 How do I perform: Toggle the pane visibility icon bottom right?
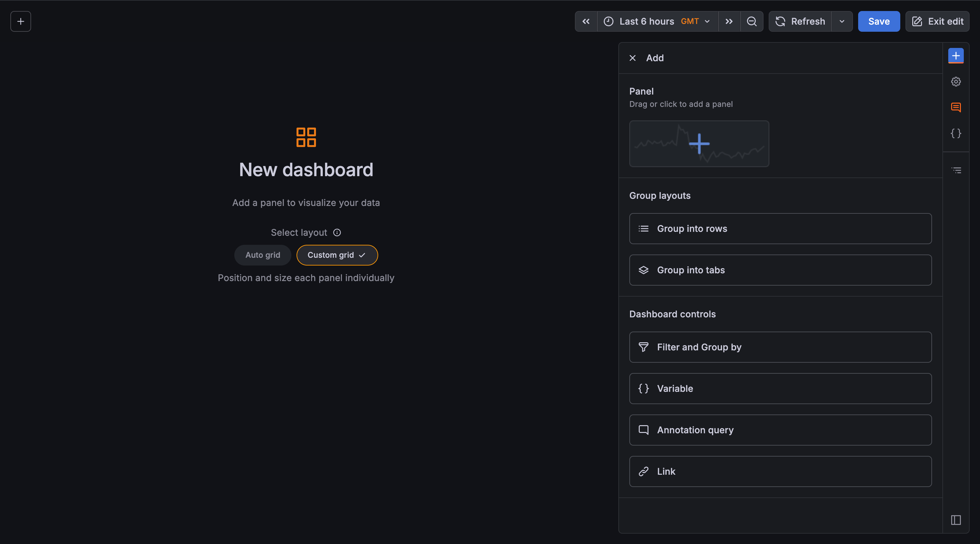[956, 520]
